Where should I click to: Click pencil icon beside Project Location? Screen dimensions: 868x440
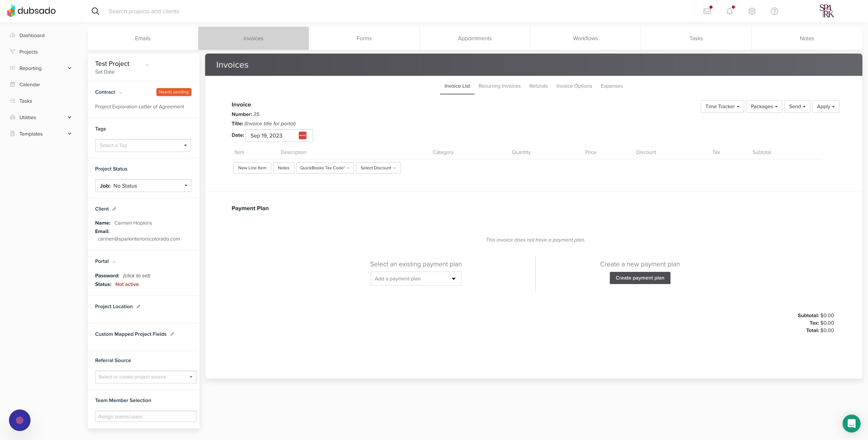[x=138, y=307]
